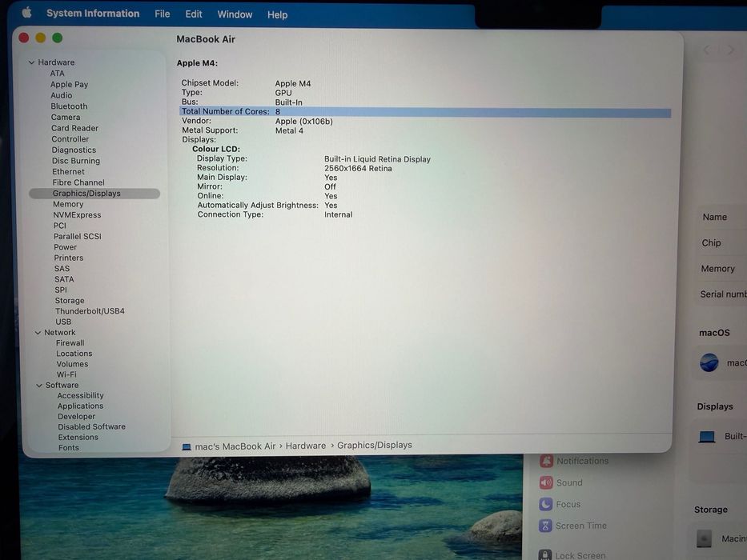Collapse the Hardware section
The image size is (747, 560).
31,62
